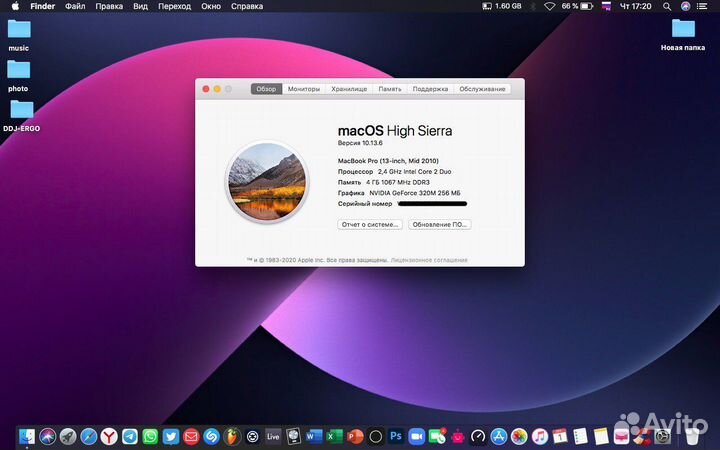The width and height of the screenshot is (720, 450).
Task: Launch Ableton Live from dock
Action: point(273,436)
